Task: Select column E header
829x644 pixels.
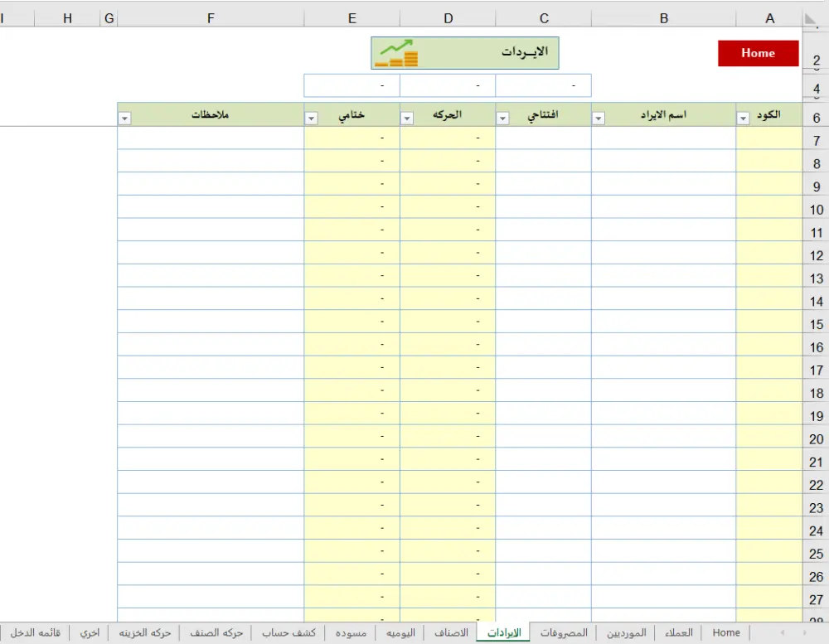Action: point(352,18)
